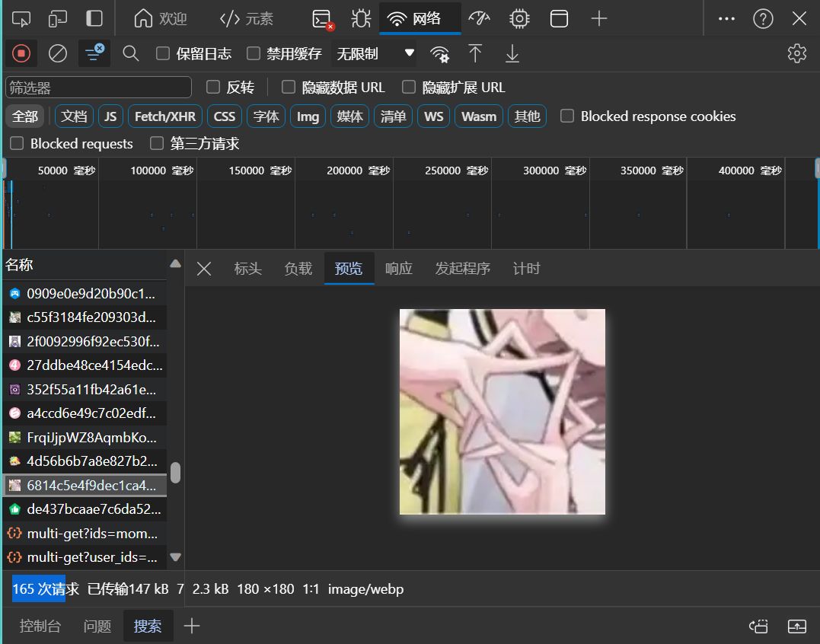Viewport: 820px width, 644px height.
Task: Open the 无限制 throttling dropdown
Action: coord(374,53)
